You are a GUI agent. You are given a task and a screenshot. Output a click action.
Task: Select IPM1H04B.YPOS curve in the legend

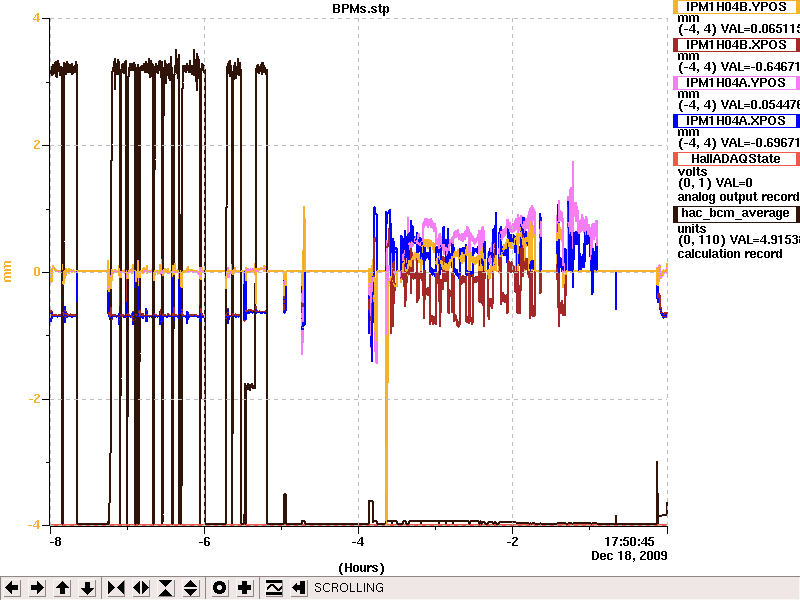tap(736, 7)
